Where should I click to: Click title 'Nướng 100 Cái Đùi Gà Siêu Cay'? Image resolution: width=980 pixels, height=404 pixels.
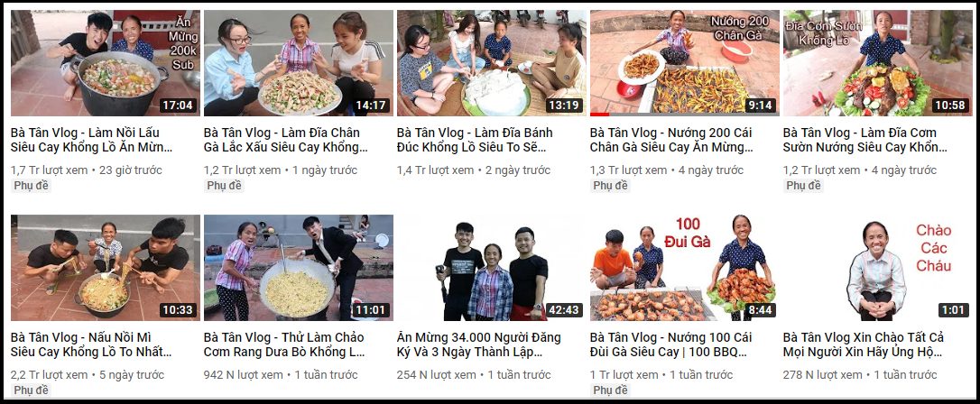[x=670, y=344]
